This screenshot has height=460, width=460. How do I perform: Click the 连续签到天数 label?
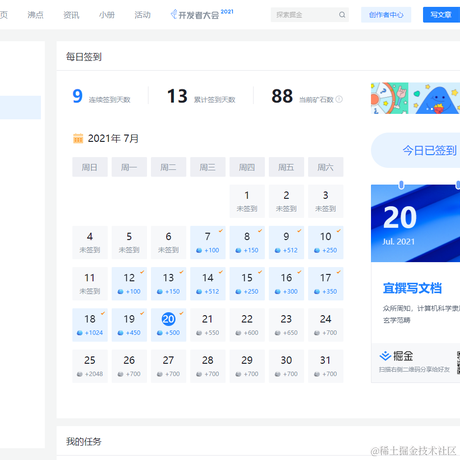(x=109, y=100)
